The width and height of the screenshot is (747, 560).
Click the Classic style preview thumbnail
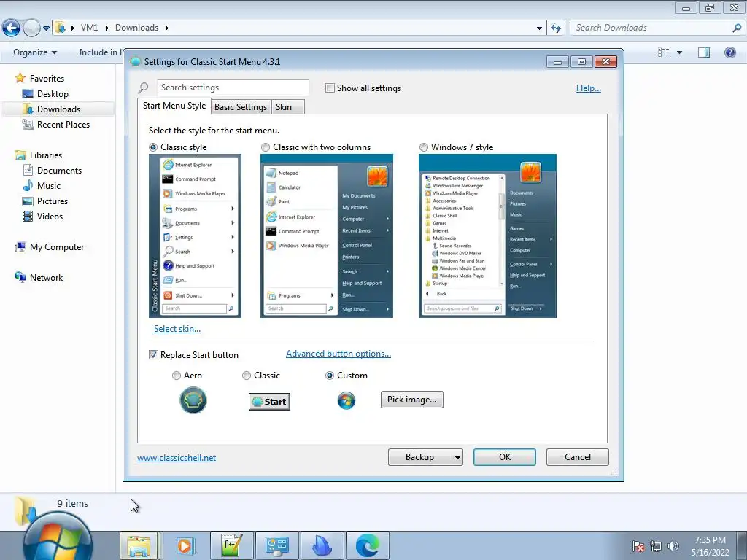pyautogui.click(x=196, y=236)
